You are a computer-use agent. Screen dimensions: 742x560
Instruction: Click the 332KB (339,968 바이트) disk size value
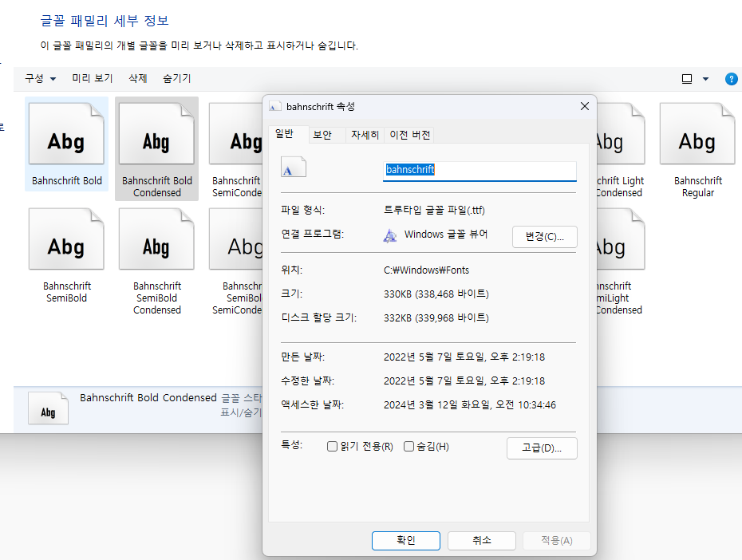tap(436, 317)
